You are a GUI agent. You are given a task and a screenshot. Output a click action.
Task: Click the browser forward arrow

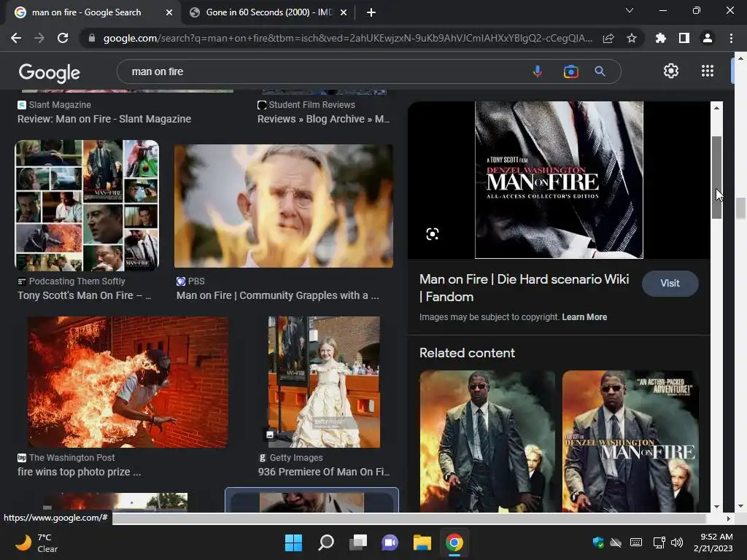point(39,38)
